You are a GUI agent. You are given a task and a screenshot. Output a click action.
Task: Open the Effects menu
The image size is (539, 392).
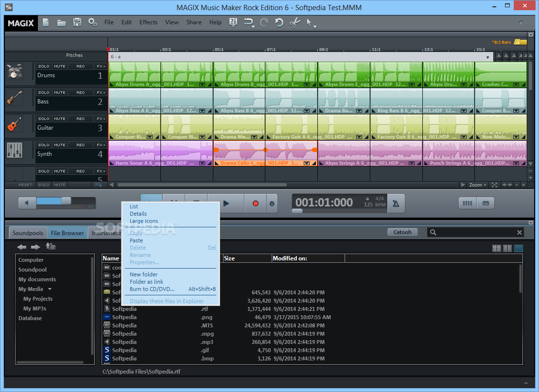coord(148,22)
